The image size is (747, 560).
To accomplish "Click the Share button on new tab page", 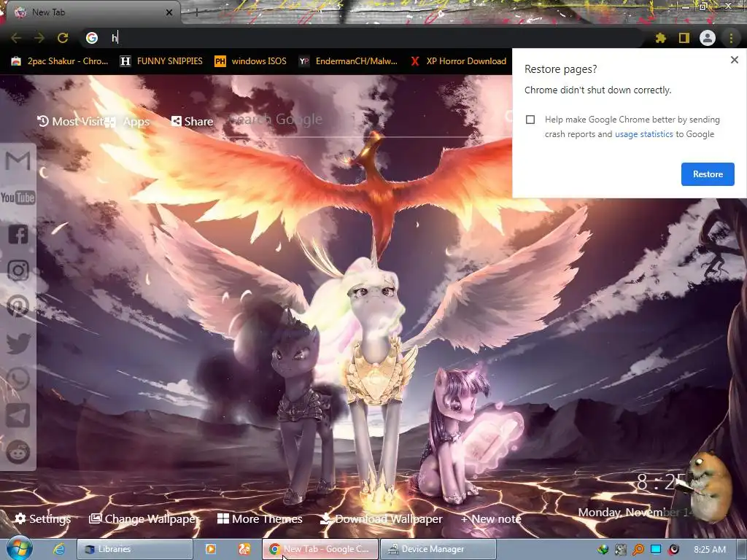I will point(192,122).
